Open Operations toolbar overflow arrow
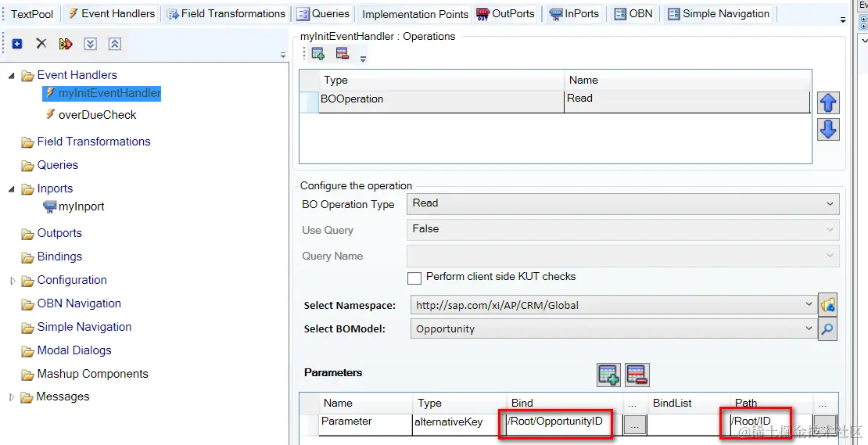Image resolution: width=868 pixels, height=445 pixels. (363, 59)
